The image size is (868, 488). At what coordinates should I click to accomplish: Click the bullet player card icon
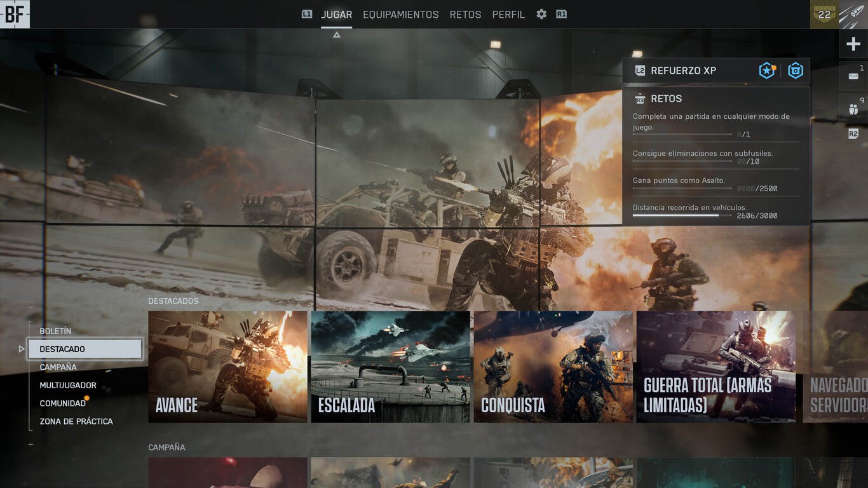pyautogui.click(x=853, y=14)
